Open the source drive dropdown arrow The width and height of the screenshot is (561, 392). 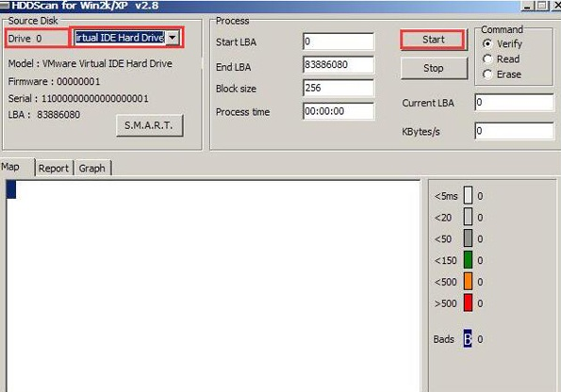coord(173,38)
